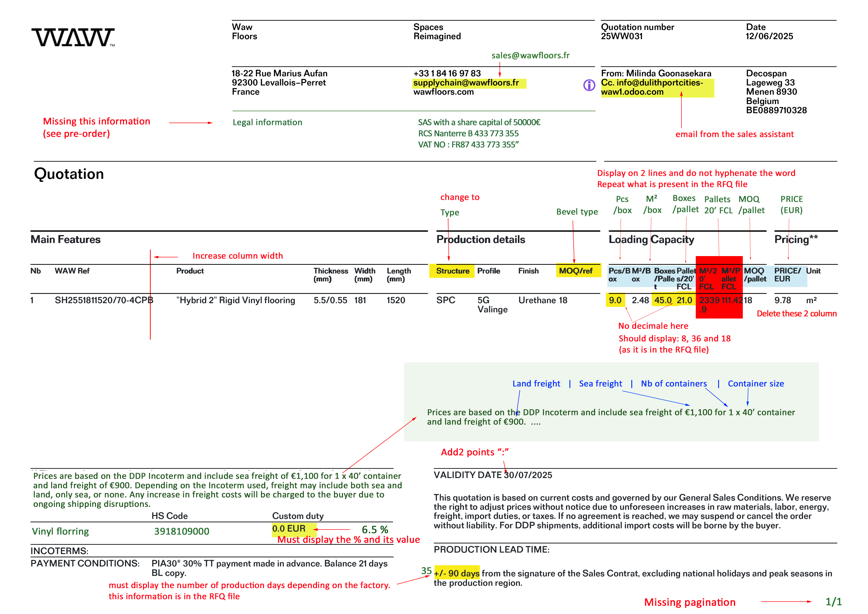868x614 pixels.
Task: Click the supplychain@wawfloors.fr email address
Action: pyautogui.click(x=466, y=82)
